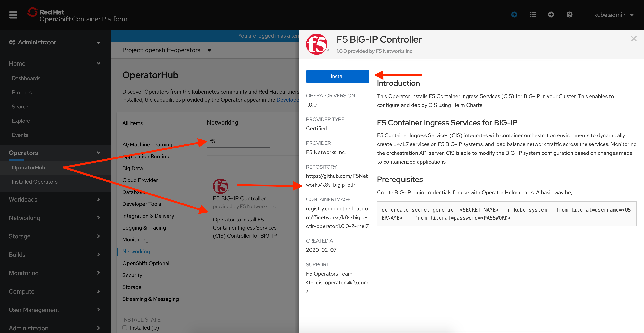This screenshot has width=644, height=333.
Task: Click the F5 logo in the operator card
Action: pos(221,186)
